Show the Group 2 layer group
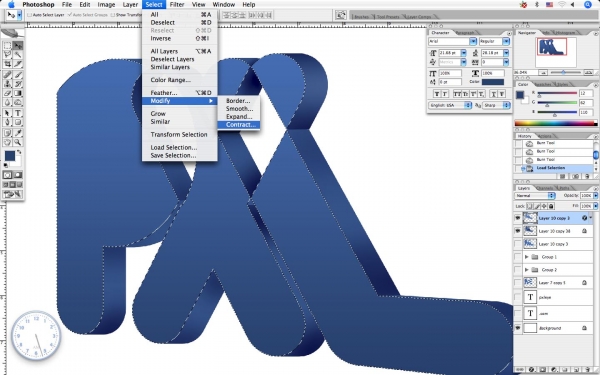600x375 pixels. pos(518,270)
